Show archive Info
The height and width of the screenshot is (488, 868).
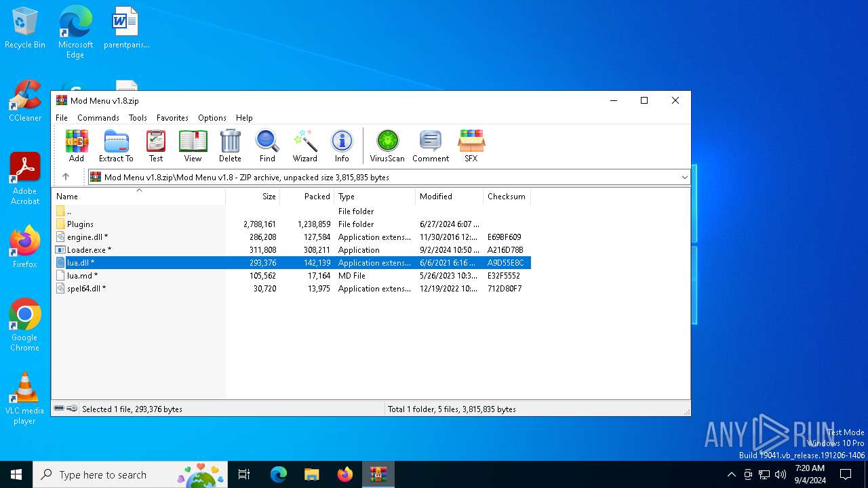tap(342, 146)
